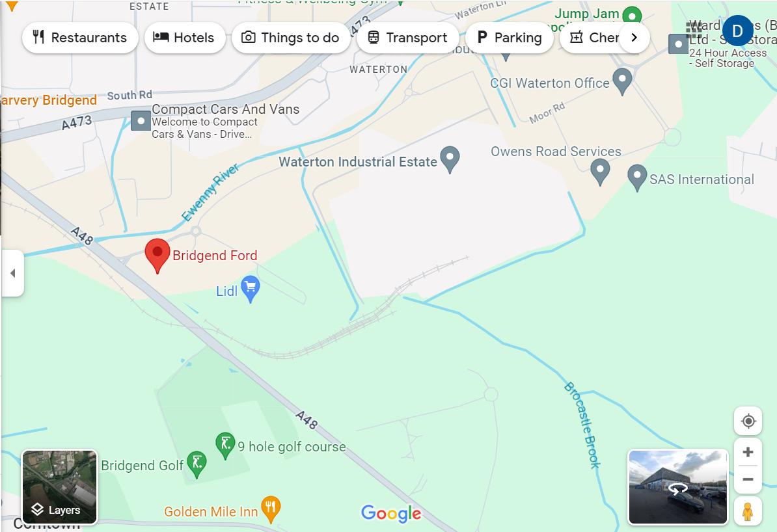This screenshot has height=532, width=777.
Task: Click the SAS International map pin
Action: click(637, 178)
